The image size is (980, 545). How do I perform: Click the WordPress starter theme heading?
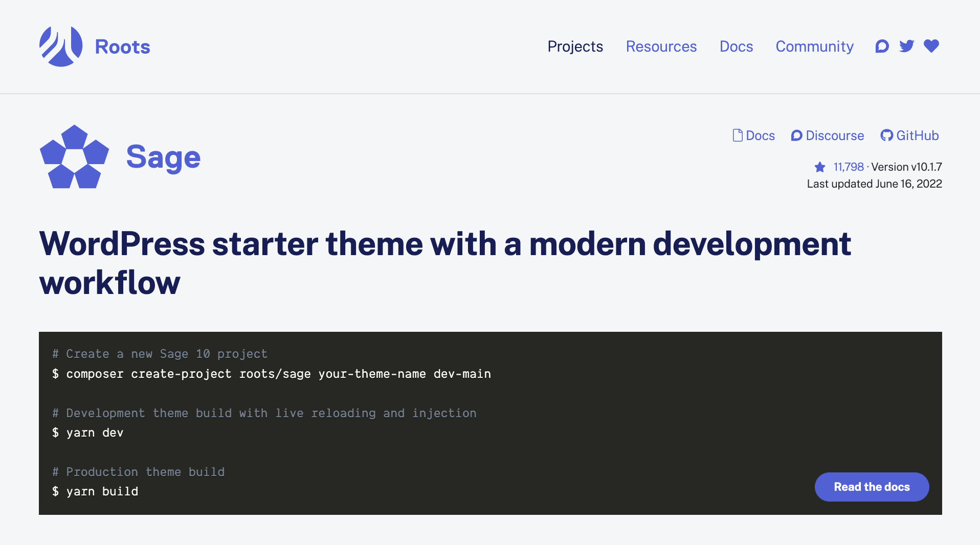pyautogui.click(x=445, y=263)
